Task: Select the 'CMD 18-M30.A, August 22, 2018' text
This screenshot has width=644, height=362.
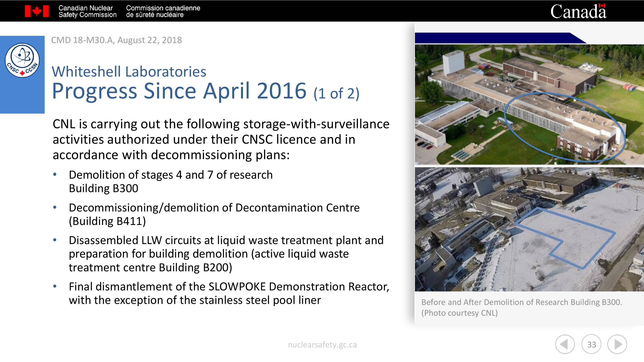Action: (x=117, y=40)
